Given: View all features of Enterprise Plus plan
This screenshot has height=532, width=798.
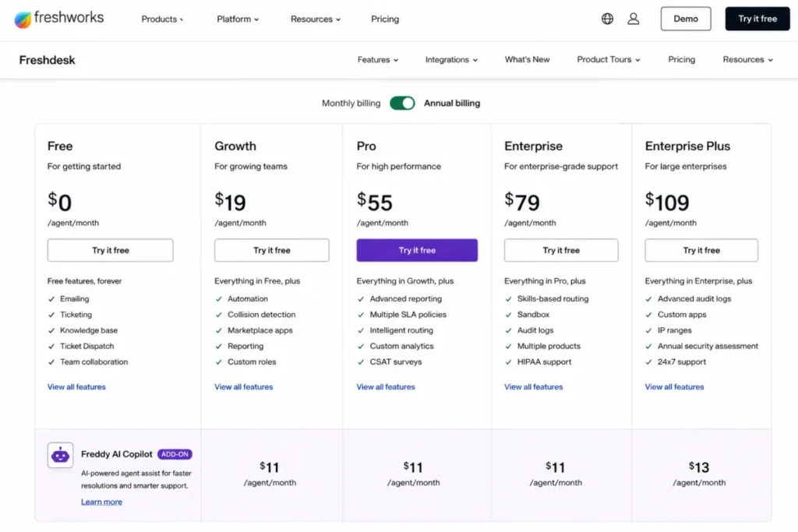Looking at the screenshot, I should (674, 387).
